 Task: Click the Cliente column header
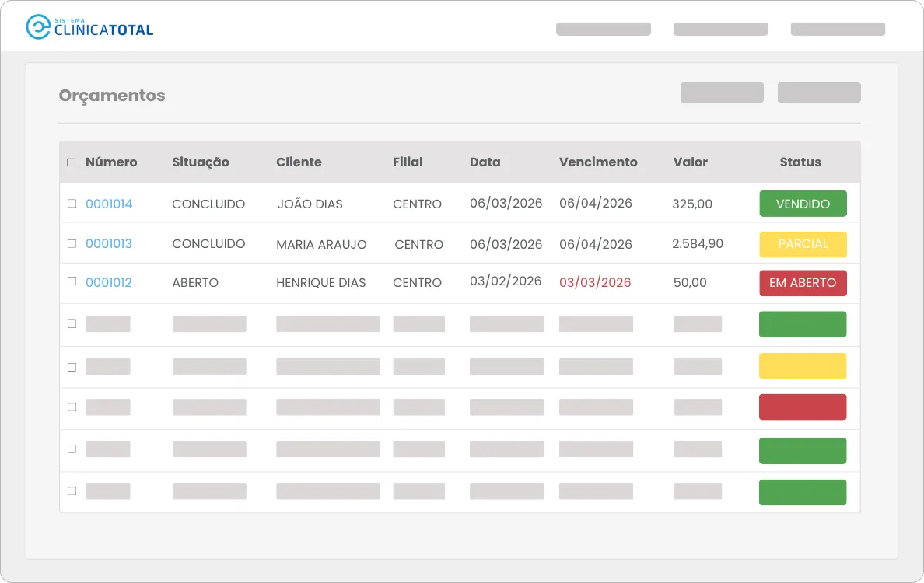pos(299,162)
